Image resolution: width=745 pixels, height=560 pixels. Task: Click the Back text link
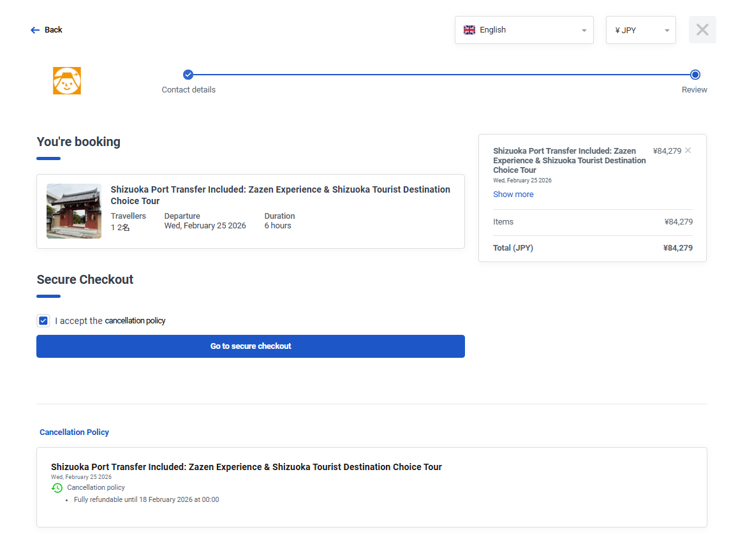click(x=54, y=30)
